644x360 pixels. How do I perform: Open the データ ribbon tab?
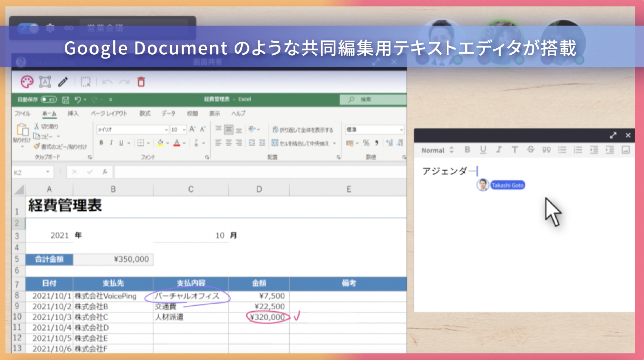pyautogui.click(x=168, y=114)
